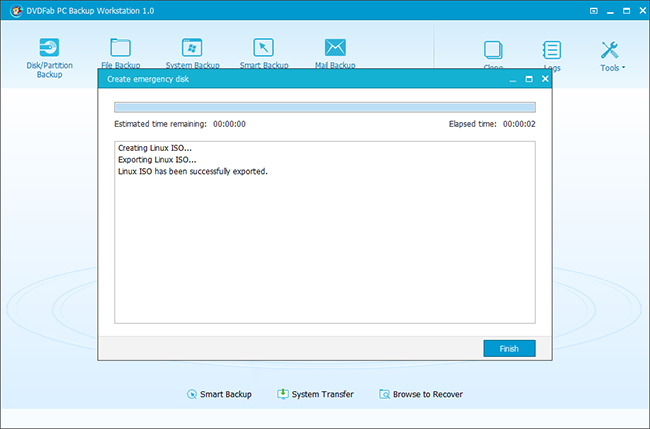The width and height of the screenshot is (650, 429).
Task: Open Mail Backup envelope icon
Action: pyautogui.click(x=335, y=48)
